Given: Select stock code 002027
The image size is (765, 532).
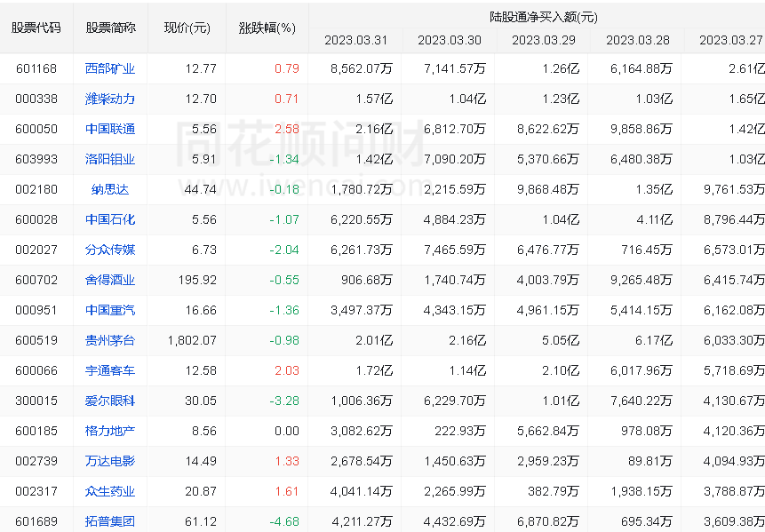Looking at the screenshot, I should 36,250.
